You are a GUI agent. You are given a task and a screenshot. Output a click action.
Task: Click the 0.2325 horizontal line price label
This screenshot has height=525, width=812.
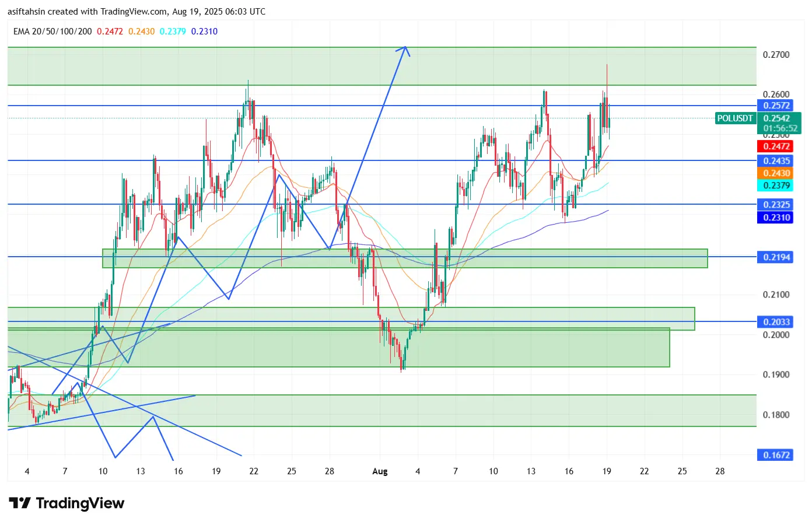click(775, 205)
